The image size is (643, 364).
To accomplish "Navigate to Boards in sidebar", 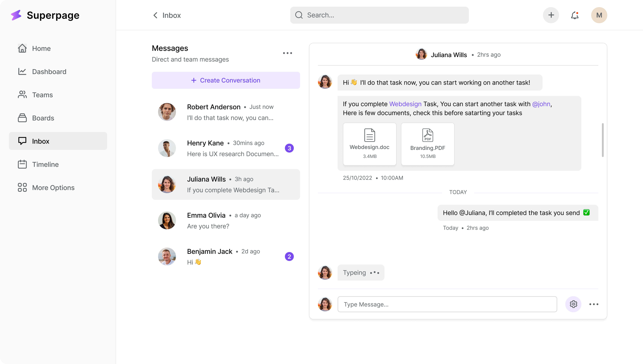I will tap(43, 118).
